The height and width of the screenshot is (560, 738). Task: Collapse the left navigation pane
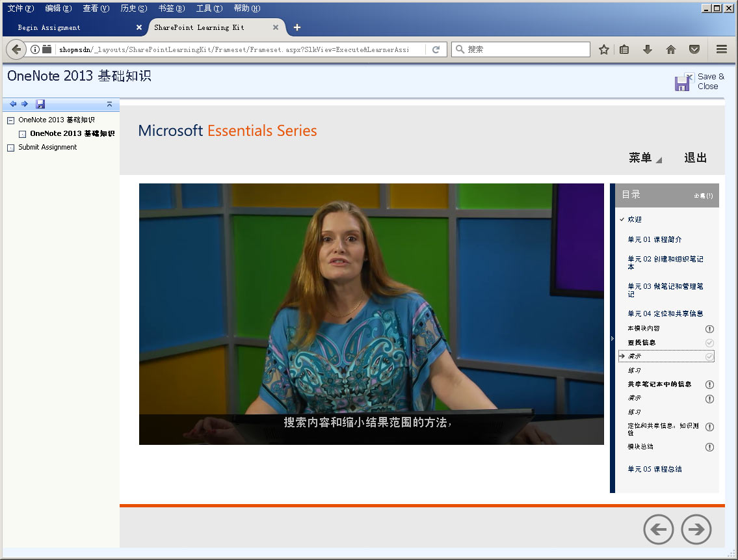pos(109,104)
